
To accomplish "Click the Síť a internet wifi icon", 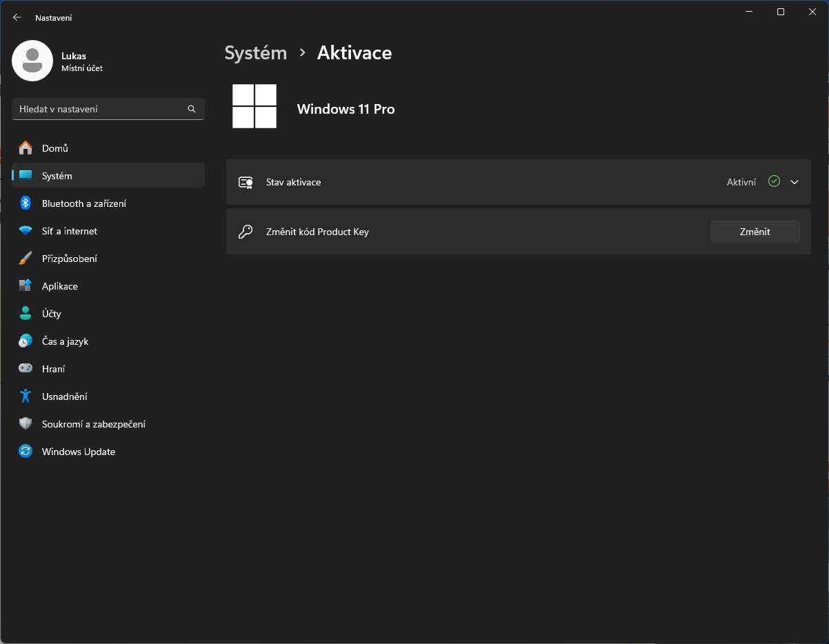I will pos(26,231).
